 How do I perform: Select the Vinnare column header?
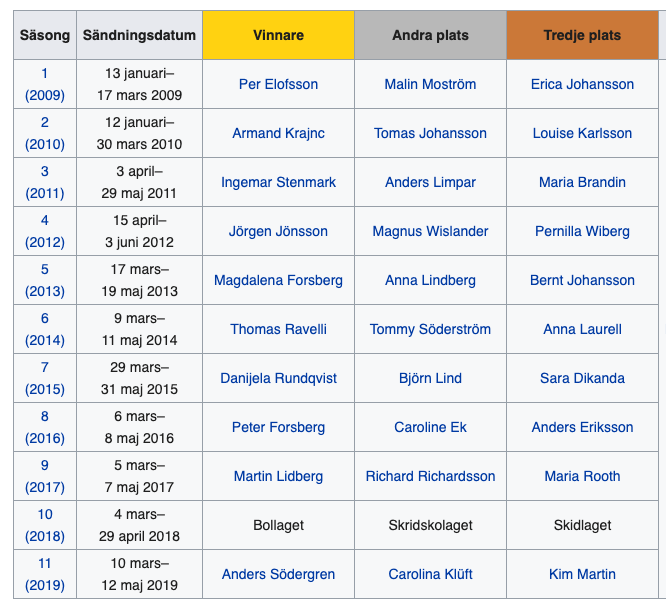click(278, 35)
